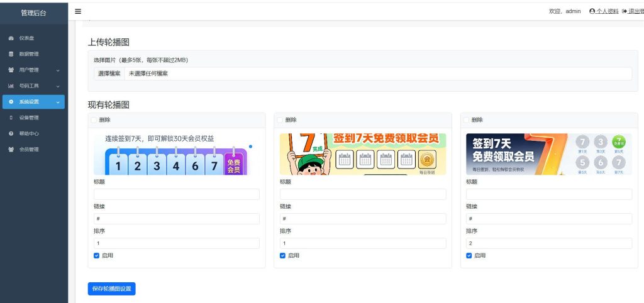Expand the 用户管理 submenu arrow
The image size is (644, 303).
tap(58, 70)
